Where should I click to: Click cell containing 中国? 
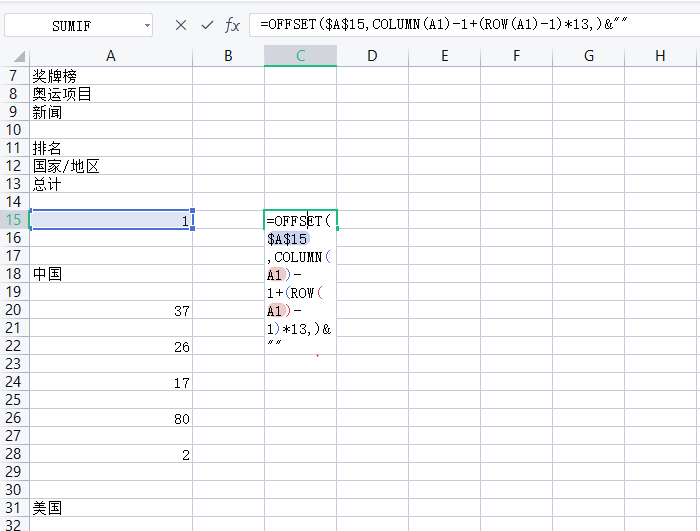[x=111, y=274]
